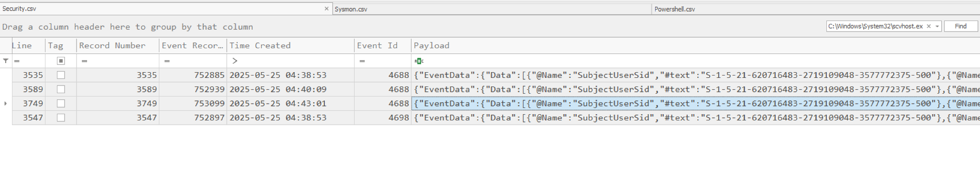980x183 pixels.
Task: Sort by the Time Created column header
Action: [290, 45]
